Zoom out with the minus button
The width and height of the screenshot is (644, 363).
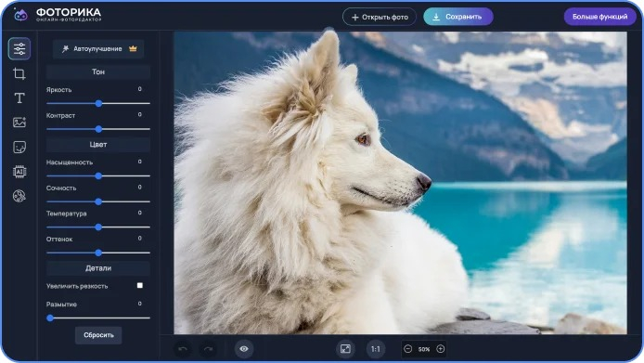[408, 349]
